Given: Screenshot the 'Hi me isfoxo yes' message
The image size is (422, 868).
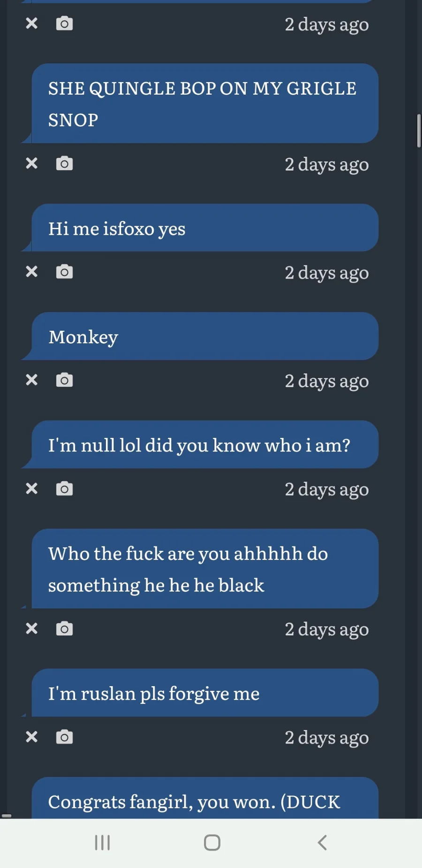Looking at the screenshot, I should click(64, 271).
